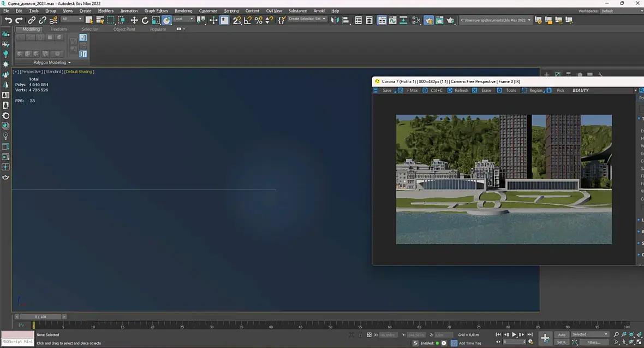Image resolution: width=644 pixels, height=348 pixels.
Task: Switch to the Freeform ribbon tab
Action: coord(58,30)
